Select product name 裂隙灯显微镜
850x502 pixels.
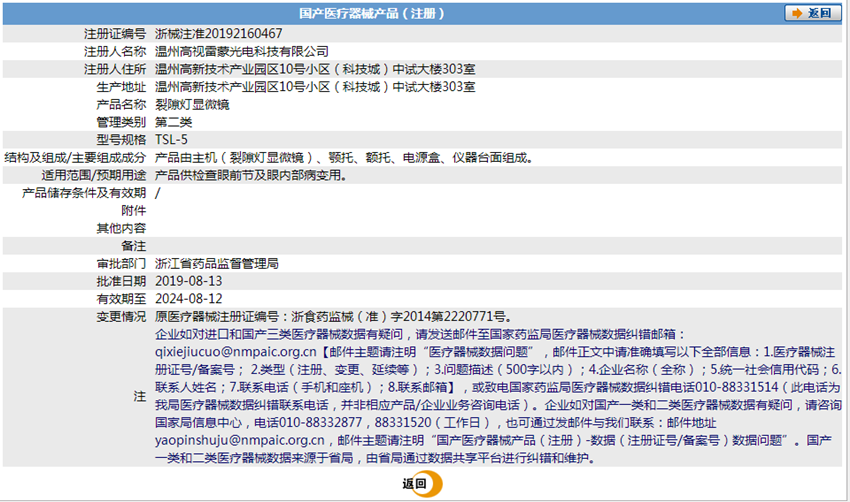pos(192,105)
